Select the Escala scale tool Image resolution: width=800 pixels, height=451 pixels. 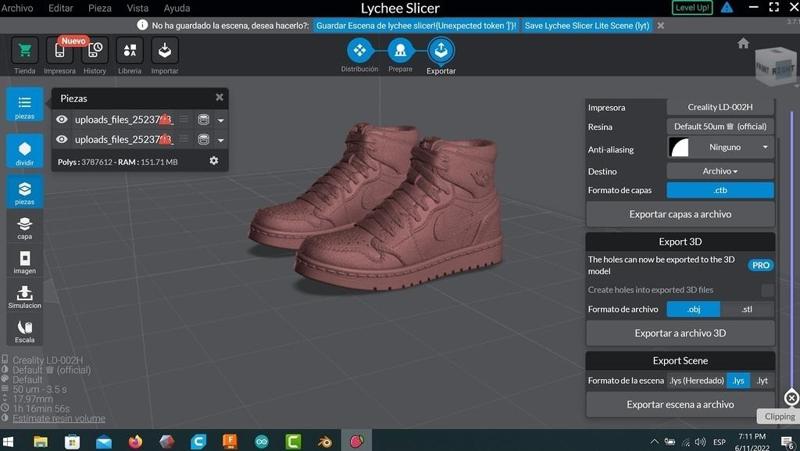click(x=25, y=328)
